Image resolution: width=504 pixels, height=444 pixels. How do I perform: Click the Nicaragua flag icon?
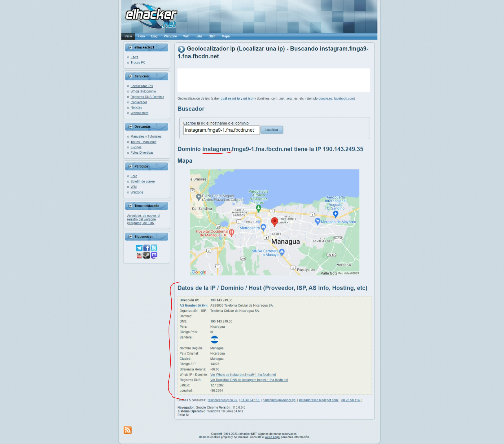tap(215, 340)
